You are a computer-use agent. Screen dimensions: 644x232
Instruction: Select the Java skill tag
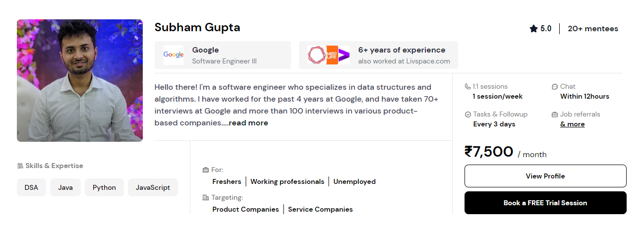pyautogui.click(x=65, y=188)
